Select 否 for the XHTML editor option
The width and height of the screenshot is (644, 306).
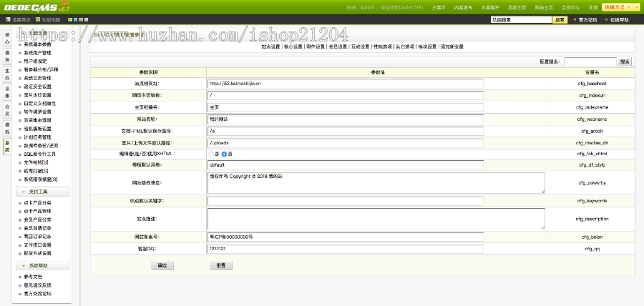[224, 154]
